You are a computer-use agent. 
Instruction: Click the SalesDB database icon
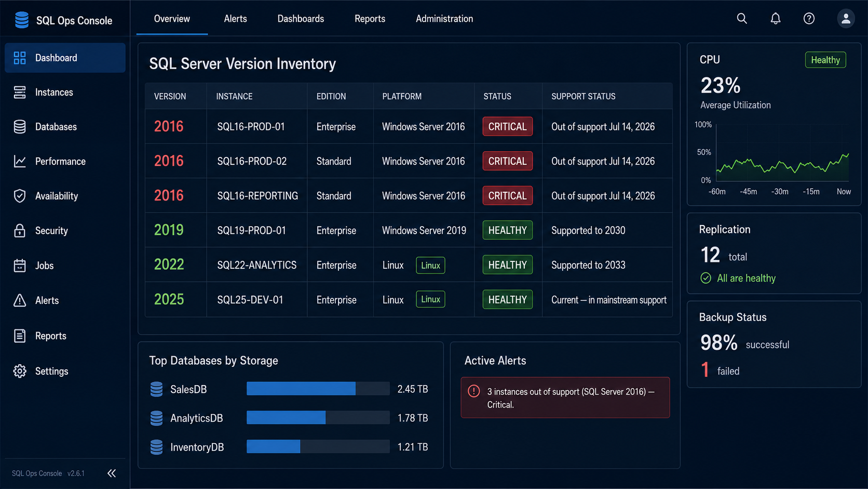156,389
